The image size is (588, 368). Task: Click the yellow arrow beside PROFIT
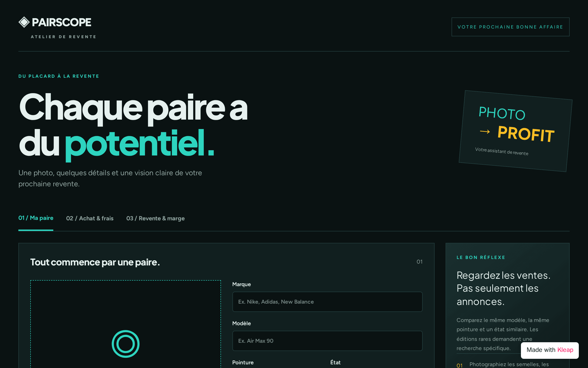[x=485, y=132]
